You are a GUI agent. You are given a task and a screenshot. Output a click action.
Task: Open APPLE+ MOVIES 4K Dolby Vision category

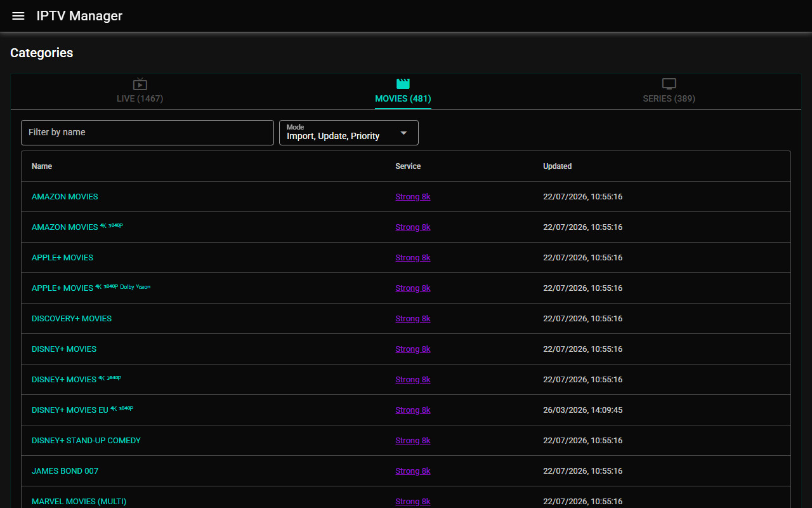click(x=91, y=288)
